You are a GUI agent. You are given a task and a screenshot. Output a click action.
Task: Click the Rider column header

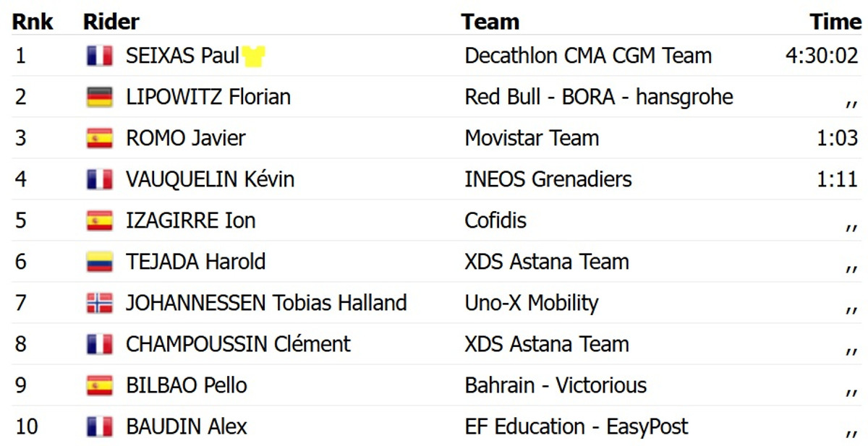click(111, 22)
